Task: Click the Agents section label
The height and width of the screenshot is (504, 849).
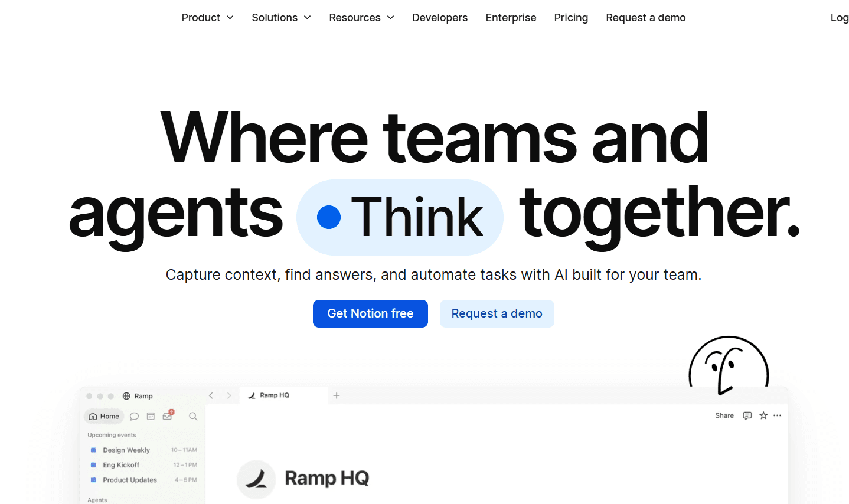Action: (97, 500)
